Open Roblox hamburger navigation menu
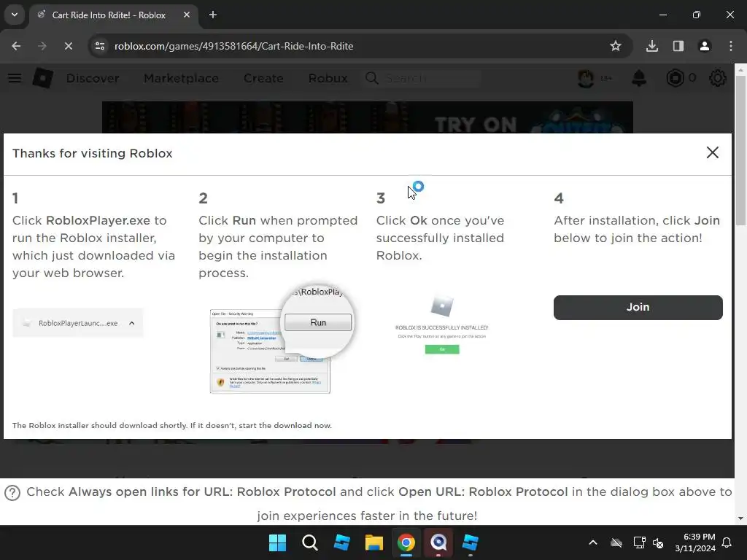 (15, 78)
